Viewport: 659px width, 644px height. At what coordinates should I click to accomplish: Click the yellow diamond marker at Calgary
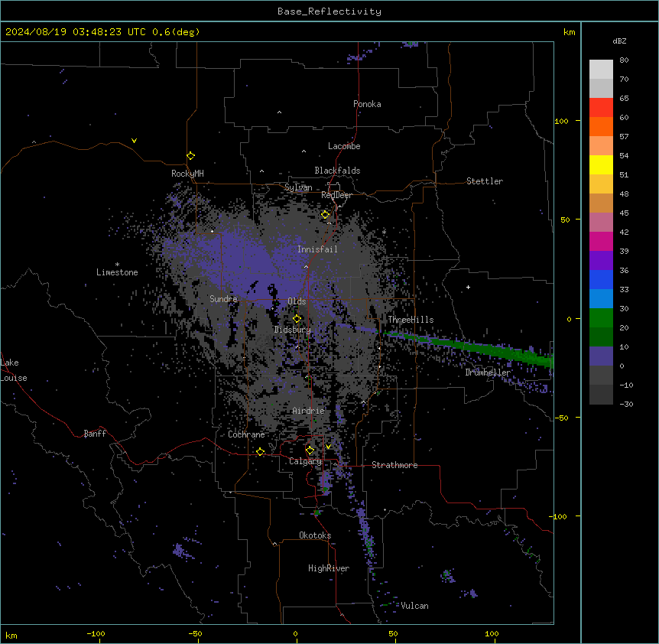[x=310, y=450]
